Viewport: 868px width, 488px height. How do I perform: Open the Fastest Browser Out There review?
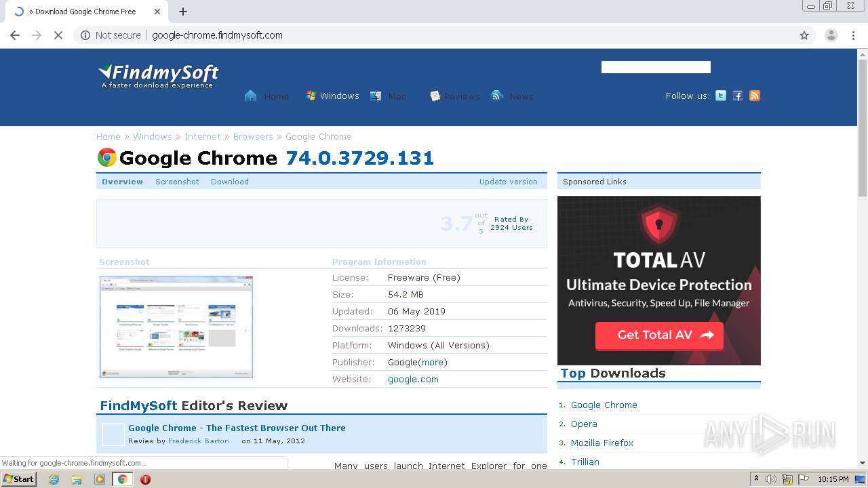coord(237,428)
